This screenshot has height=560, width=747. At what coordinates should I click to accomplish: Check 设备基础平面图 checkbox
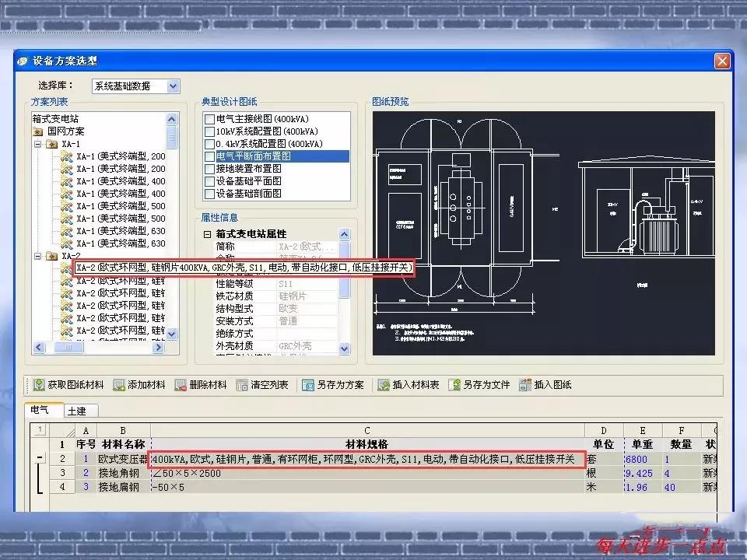point(209,181)
